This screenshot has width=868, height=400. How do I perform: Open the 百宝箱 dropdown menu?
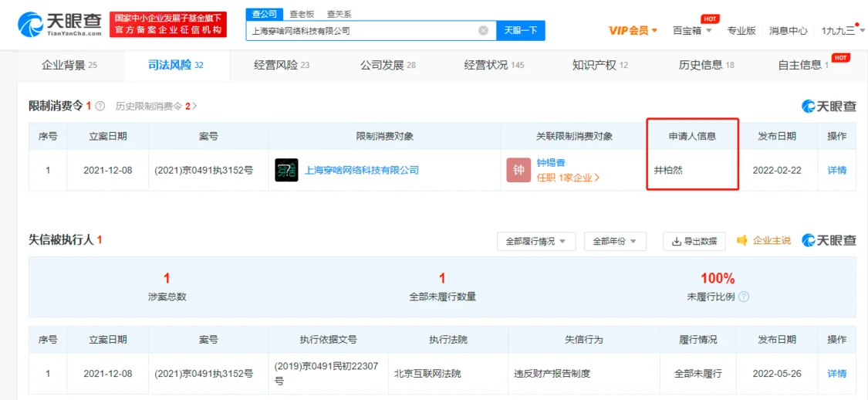[x=691, y=31]
